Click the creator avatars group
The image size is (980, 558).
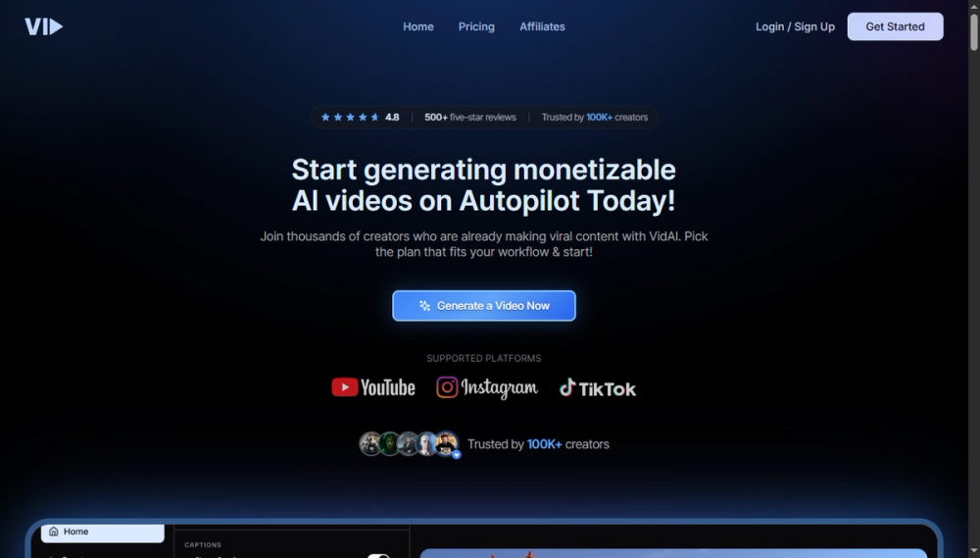point(409,444)
